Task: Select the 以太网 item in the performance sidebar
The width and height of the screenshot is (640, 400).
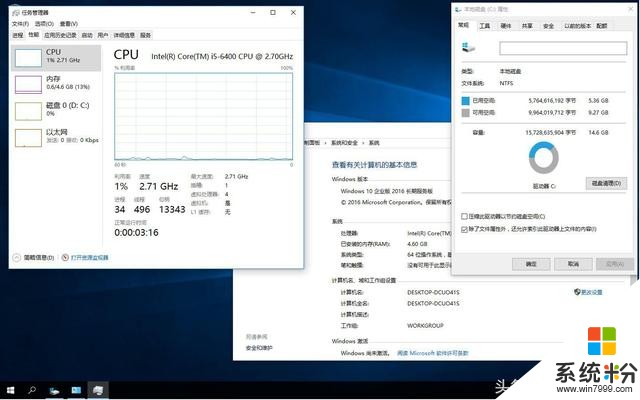Action: point(56,138)
